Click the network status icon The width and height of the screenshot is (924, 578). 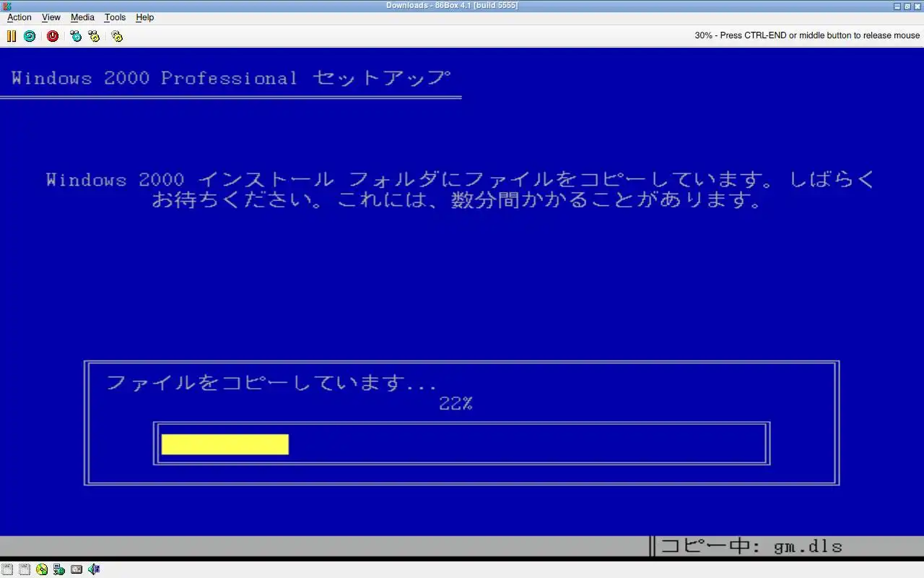pos(59,569)
